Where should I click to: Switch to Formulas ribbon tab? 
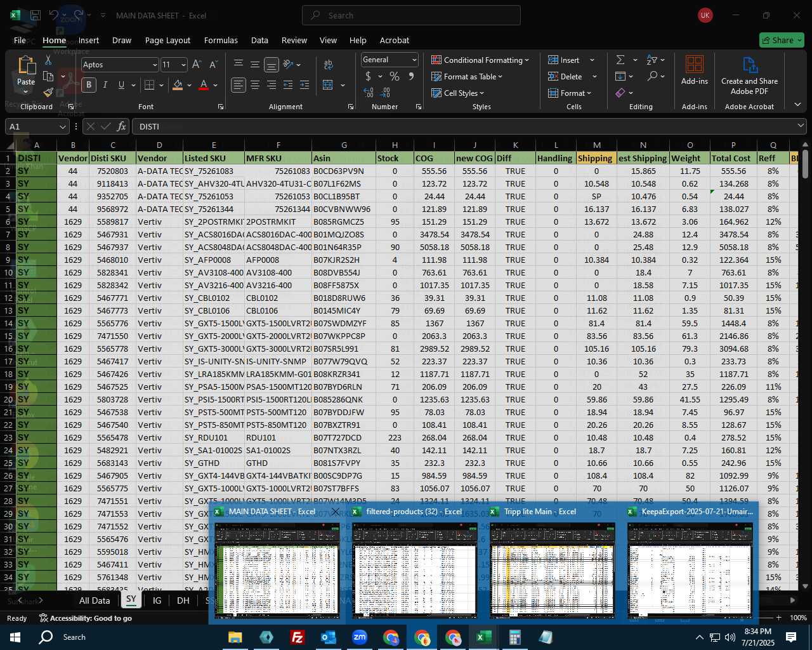pyautogui.click(x=221, y=40)
